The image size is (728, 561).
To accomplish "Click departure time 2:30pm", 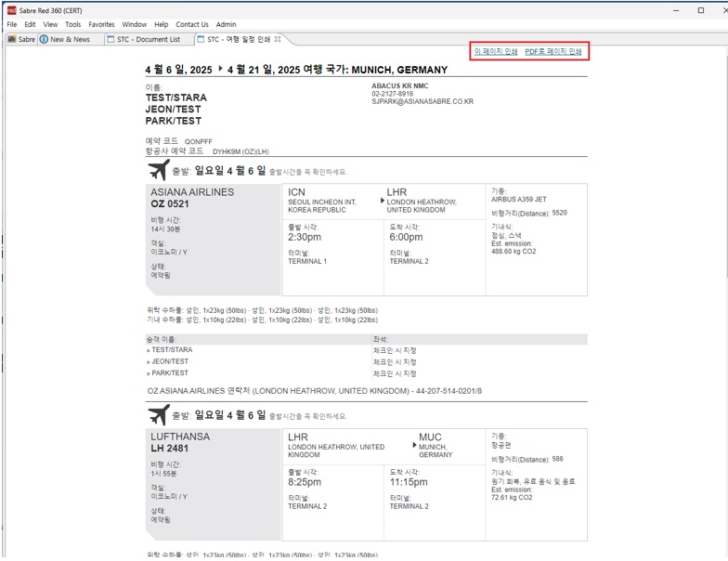I will [305, 237].
